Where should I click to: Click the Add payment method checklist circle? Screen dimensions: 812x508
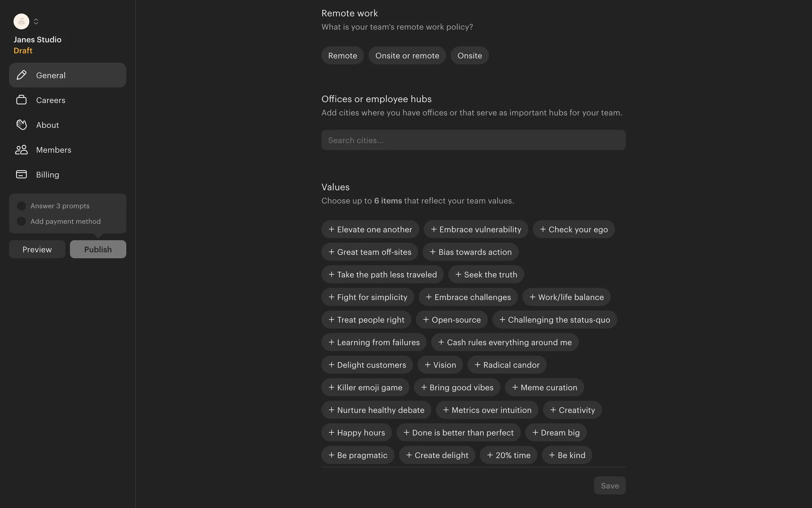pos(21,221)
